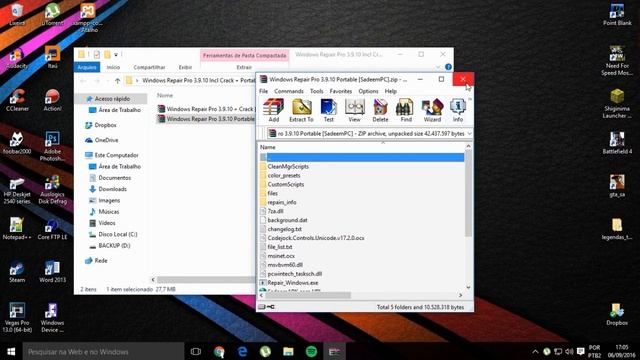Open the Help menu in WinRAR
The width and height of the screenshot is (640, 360).
click(391, 91)
